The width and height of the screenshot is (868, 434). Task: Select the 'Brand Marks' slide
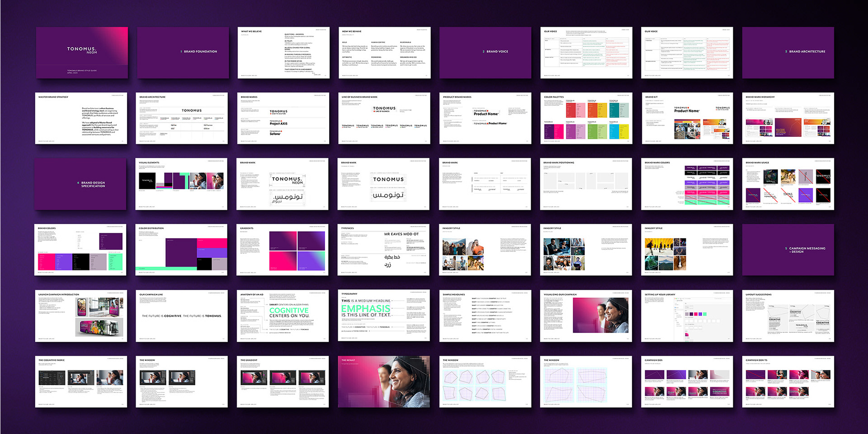point(283,118)
